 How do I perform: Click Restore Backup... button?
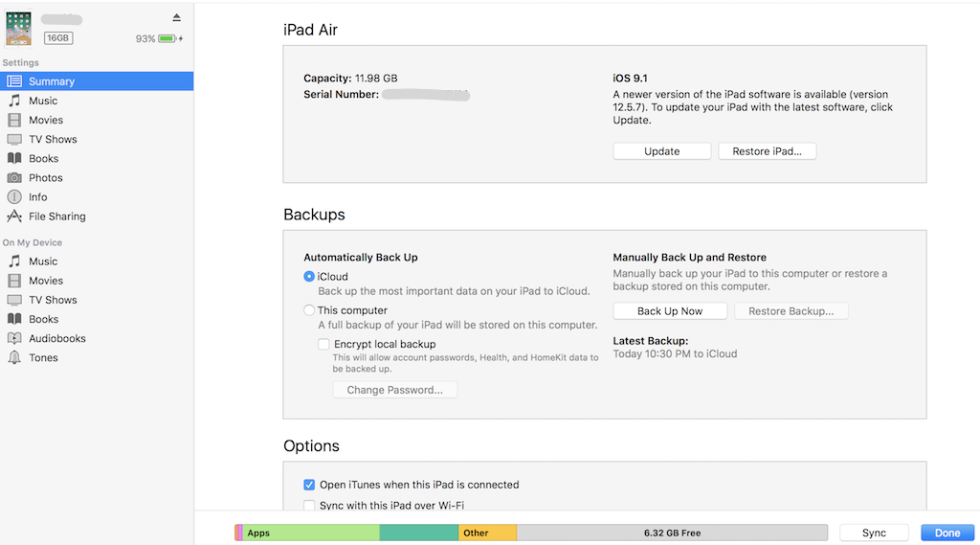point(791,311)
